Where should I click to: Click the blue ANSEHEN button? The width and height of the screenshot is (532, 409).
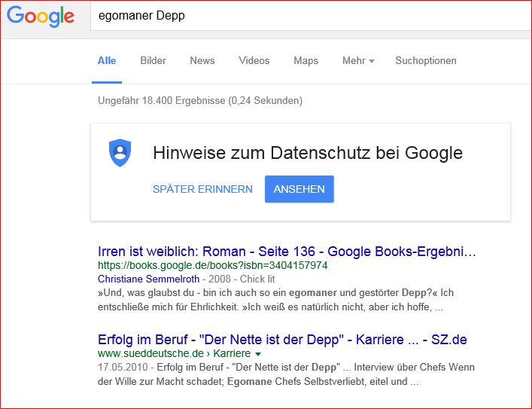[x=299, y=189]
